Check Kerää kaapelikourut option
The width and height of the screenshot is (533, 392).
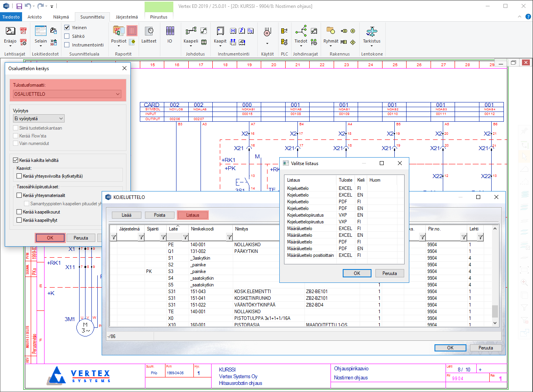pyautogui.click(x=19, y=212)
